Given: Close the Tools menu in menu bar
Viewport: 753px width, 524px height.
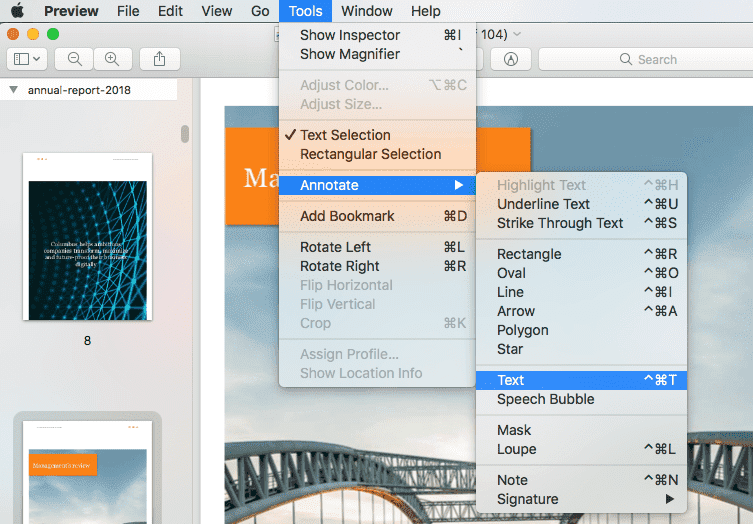Looking at the screenshot, I should pyautogui.click(x=305, y=11).
